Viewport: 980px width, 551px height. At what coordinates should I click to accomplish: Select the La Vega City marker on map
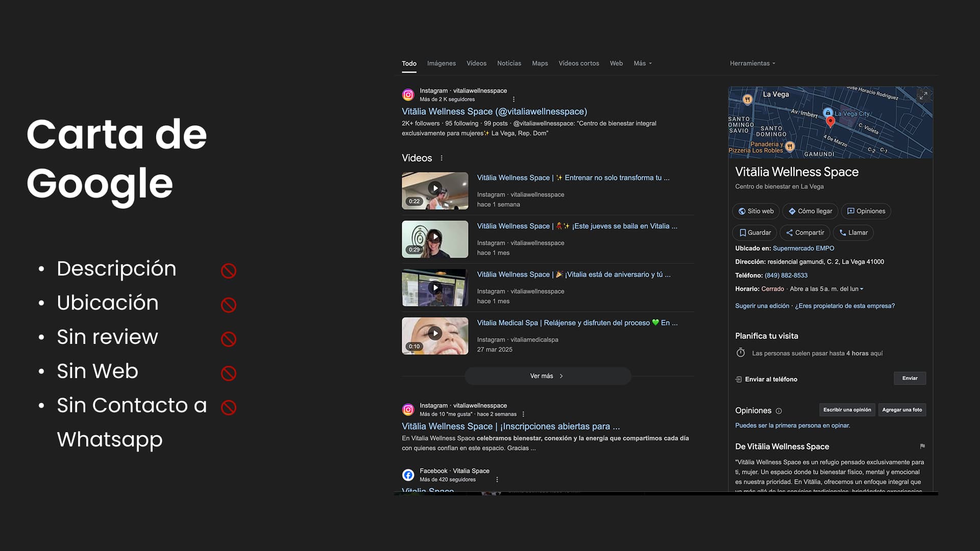pos(828,113)
